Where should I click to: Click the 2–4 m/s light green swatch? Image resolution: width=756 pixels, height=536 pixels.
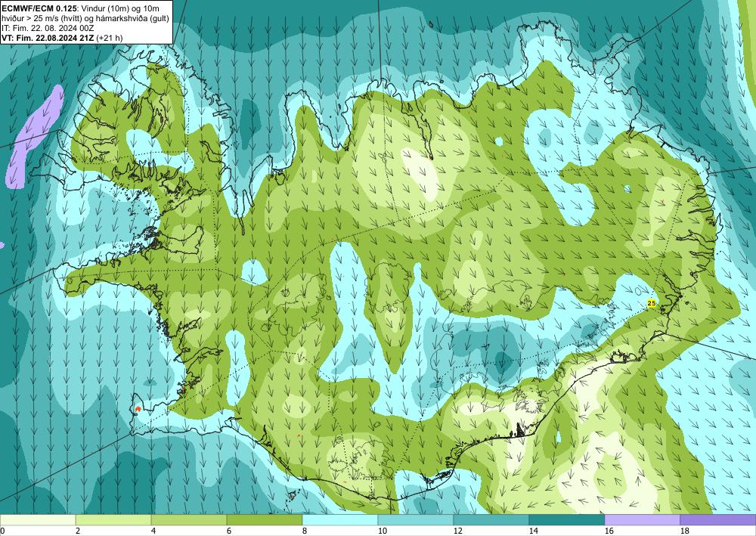coord(113,520)
